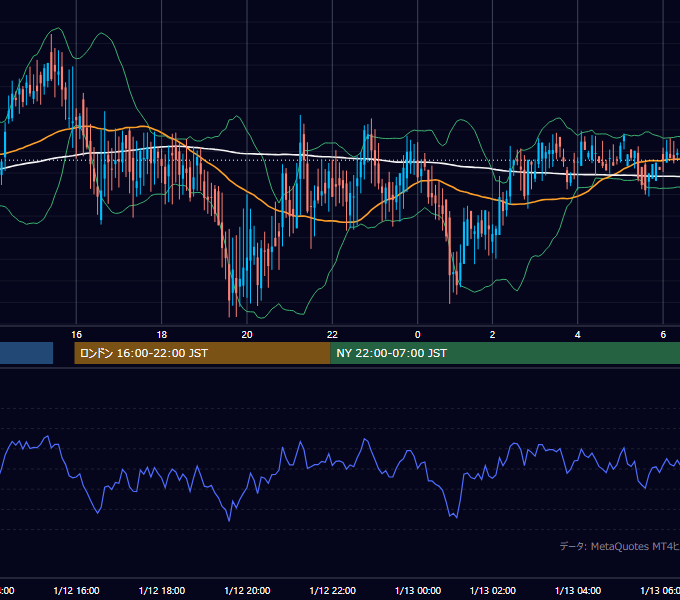The height and width of the screenshot is (600, 680).
Task: Click the MetaQuotes MT4 data credit text
Action: point(620,546)
